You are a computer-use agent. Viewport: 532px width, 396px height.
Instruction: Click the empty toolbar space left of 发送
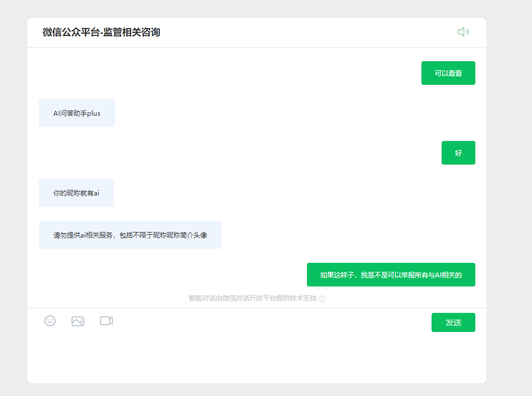tap(272, 321)
